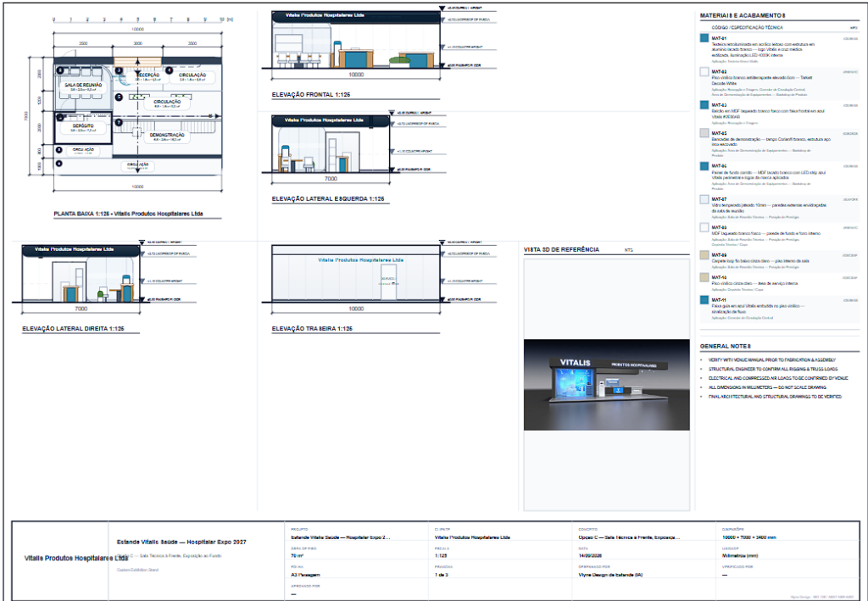Click the "ELEVAÇÃO LATERAL ESQUERDA 1:125" title
Screen dimensions: 868x601
(x=328, y=198)
